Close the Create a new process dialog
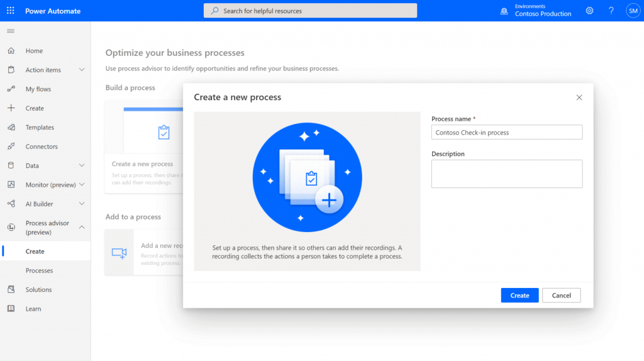 pyautogui.click(x=579, y=97)
